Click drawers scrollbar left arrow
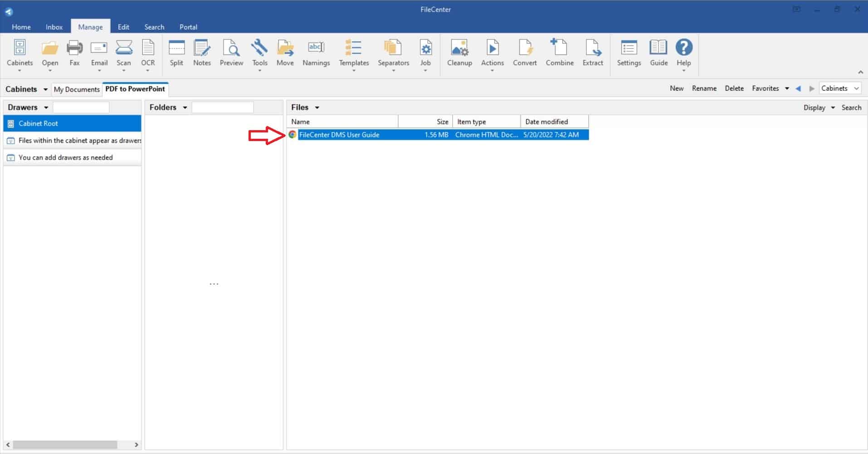Image resolution: width=868 pixels, height=454 pixels. pyautogui.click(x=8, y=445)
